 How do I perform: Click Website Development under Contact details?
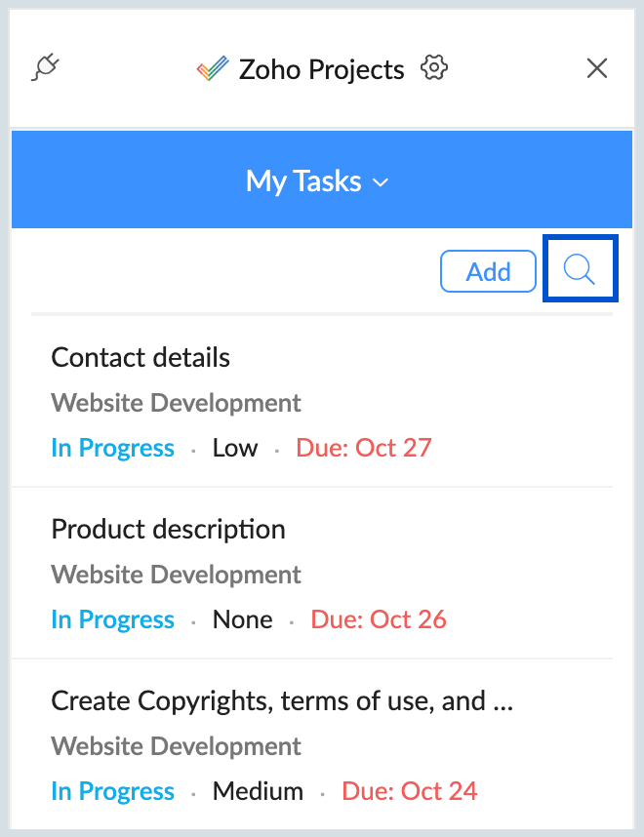tap(176, 403)
